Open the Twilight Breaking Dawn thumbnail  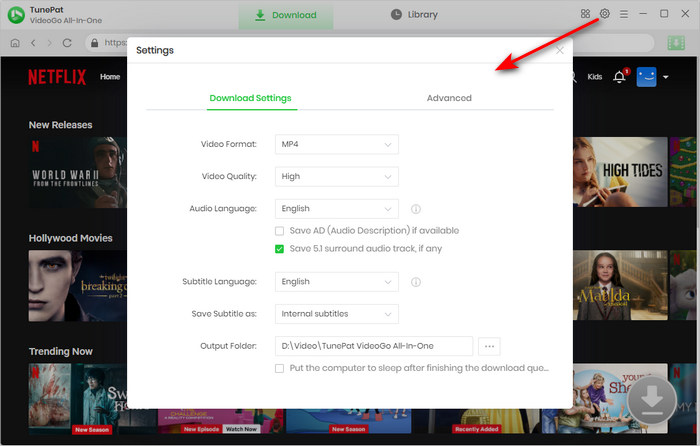77,286
